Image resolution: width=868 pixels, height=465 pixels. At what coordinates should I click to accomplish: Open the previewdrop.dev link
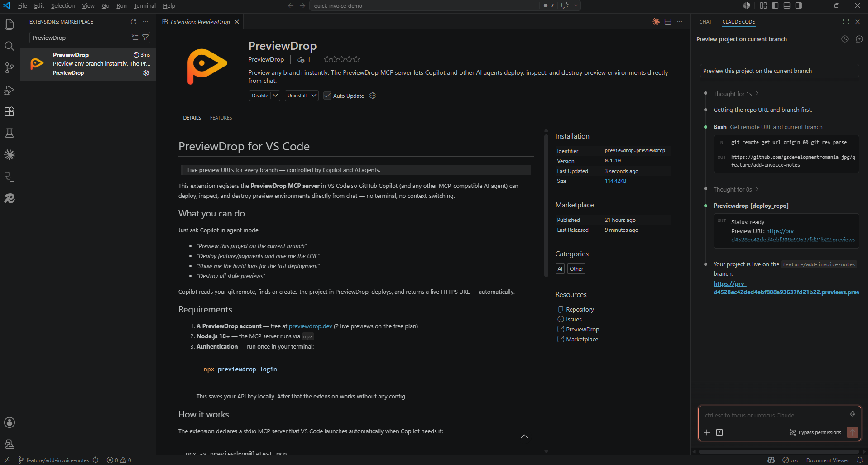(x=311, y=326)
